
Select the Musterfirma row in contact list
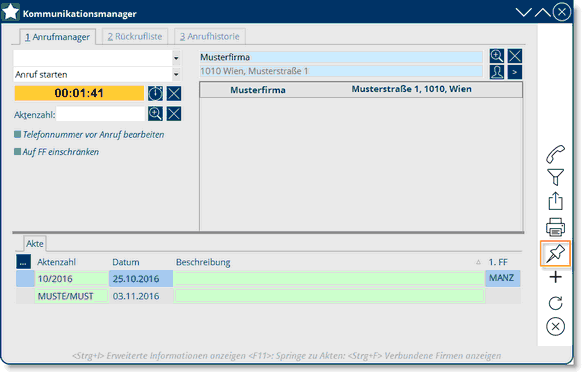pos(361,90)
